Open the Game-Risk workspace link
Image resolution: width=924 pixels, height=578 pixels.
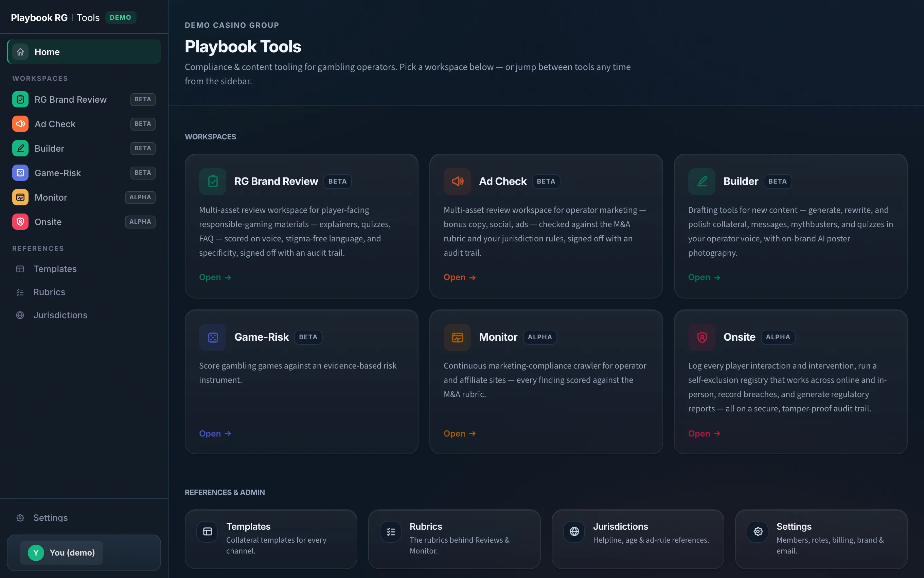click(215, 434)
